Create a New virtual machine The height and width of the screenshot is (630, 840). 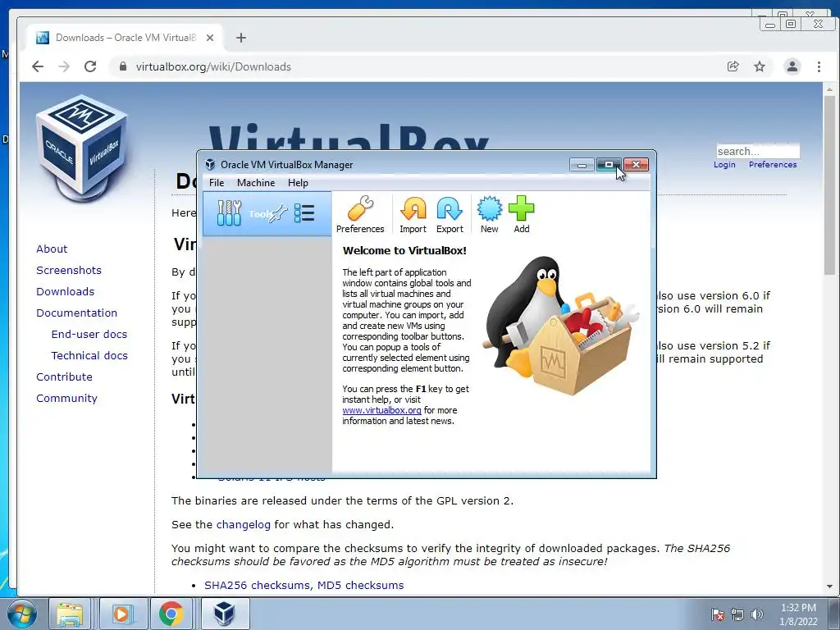tap(489, 214)
